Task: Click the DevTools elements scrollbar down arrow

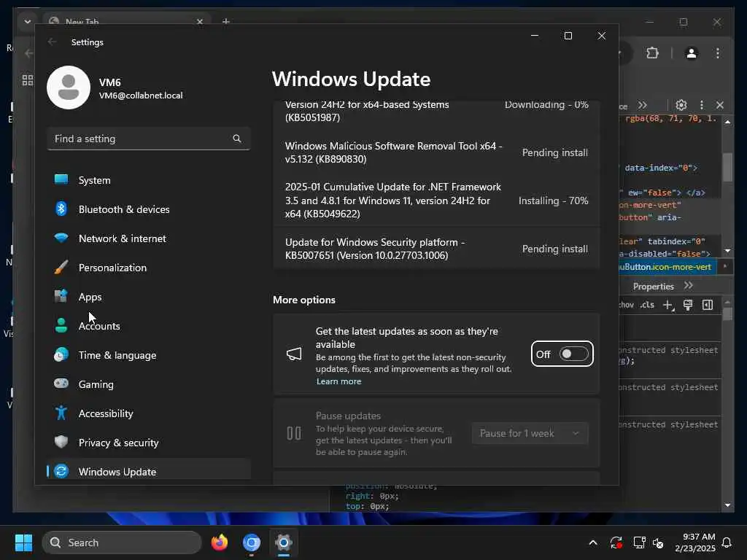Action: 727,251
